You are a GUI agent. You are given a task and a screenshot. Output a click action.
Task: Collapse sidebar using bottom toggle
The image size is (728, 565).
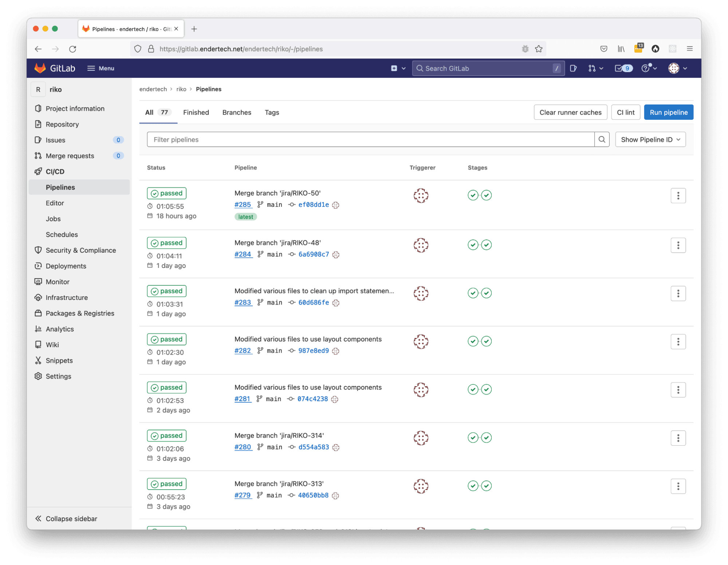pos(66,518)
